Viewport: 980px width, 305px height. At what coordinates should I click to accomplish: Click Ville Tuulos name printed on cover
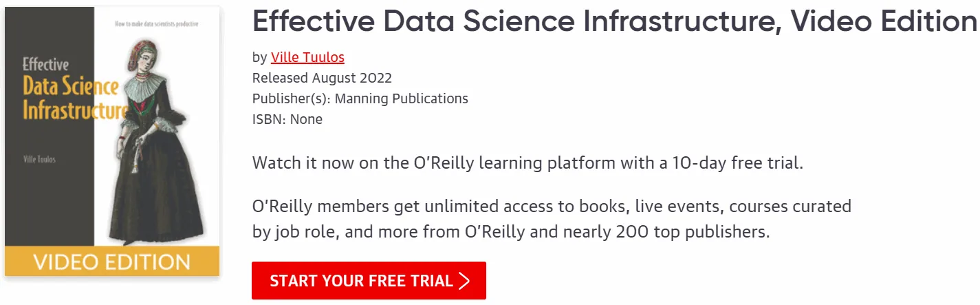39,160
